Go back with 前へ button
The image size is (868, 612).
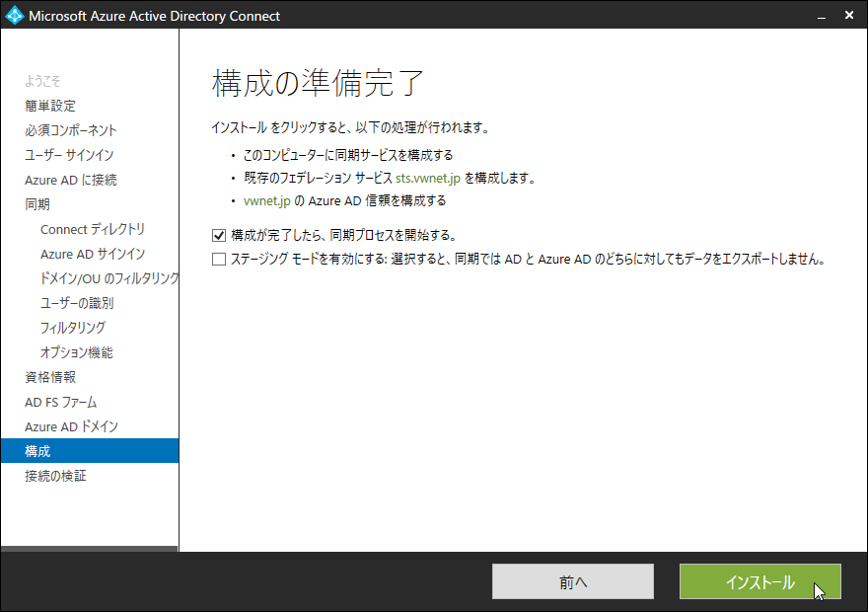pos(573,581)
